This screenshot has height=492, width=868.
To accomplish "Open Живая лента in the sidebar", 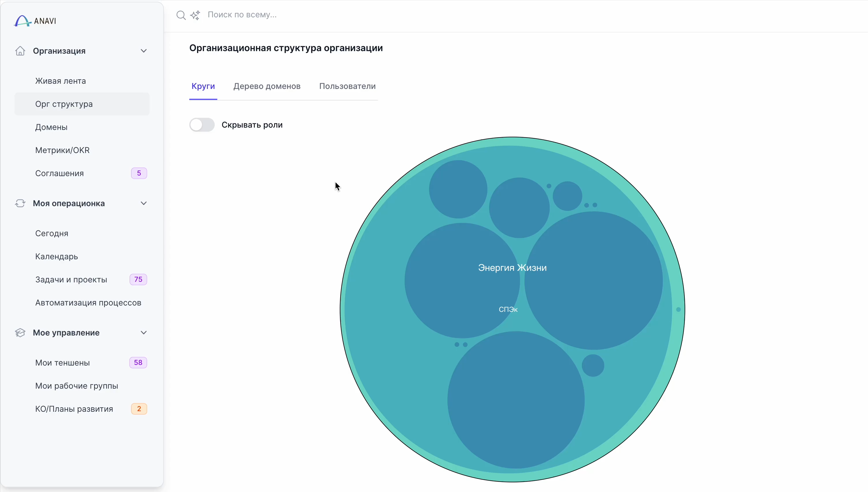I will [60, 81].
